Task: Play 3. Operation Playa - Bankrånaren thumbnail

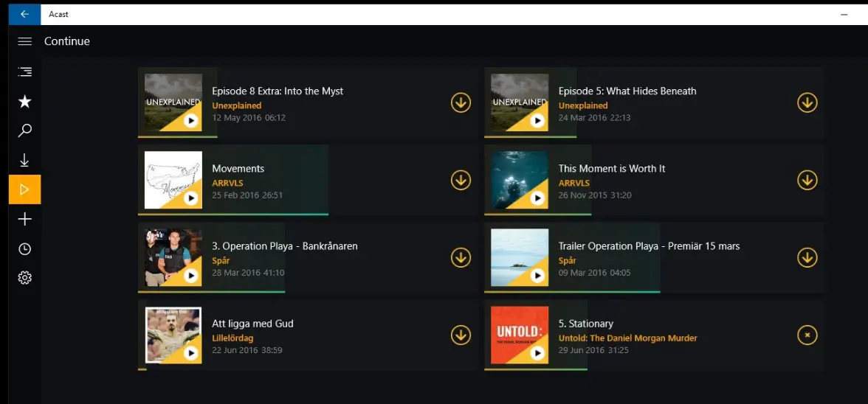Action: point(173,257)
